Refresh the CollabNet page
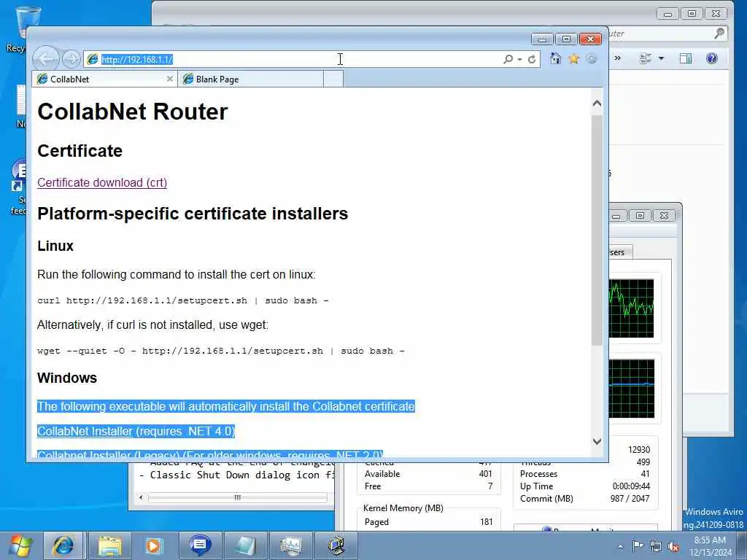Screen dimensions: 747x560 [532, 59]
